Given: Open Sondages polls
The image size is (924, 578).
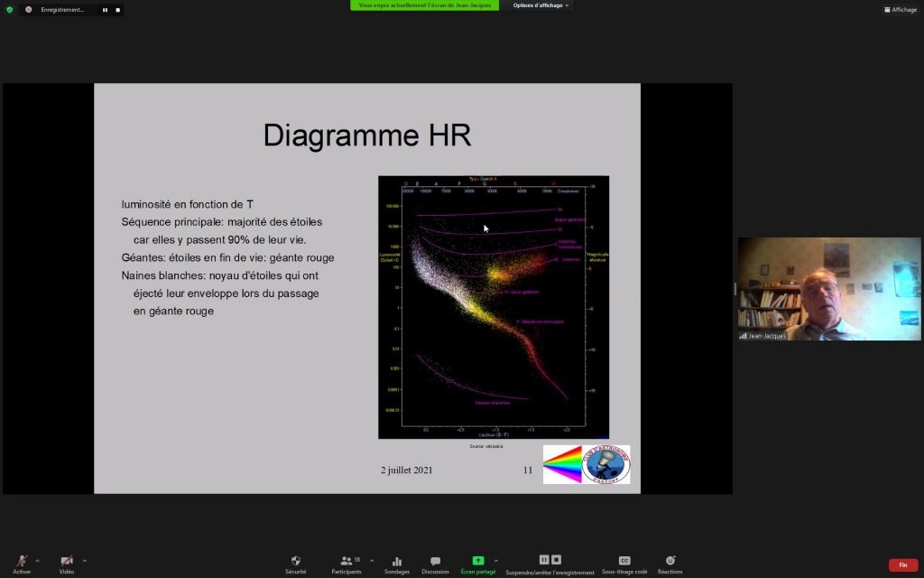Looking at the screenshot, I should pos(397,564).
